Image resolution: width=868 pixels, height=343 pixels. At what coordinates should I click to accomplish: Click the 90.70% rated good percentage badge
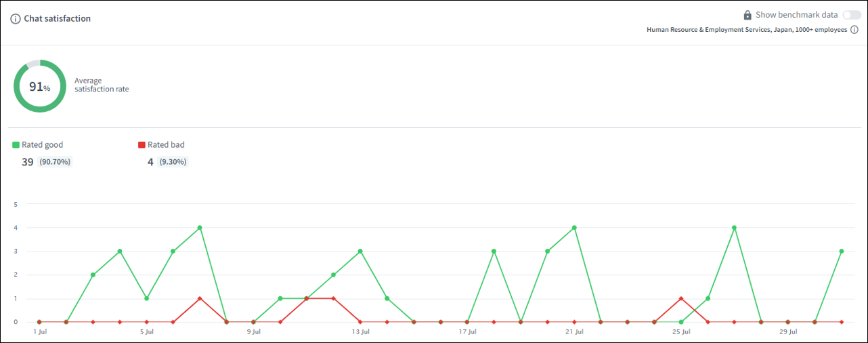pyautogui.click(x=55, y=162)
